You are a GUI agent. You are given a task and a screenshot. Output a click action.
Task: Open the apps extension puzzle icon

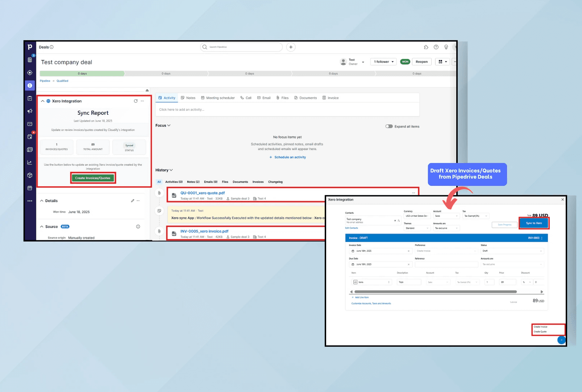click(426, 47)
